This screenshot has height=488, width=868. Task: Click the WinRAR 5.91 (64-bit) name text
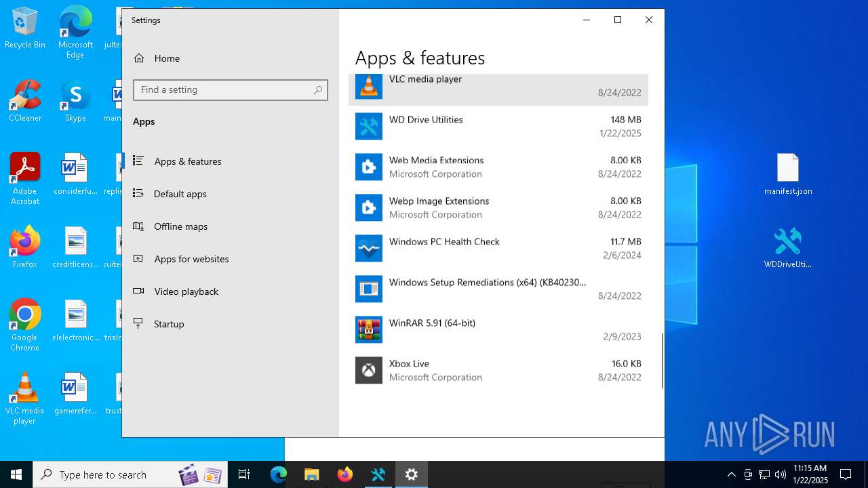(x=432, y=323)
